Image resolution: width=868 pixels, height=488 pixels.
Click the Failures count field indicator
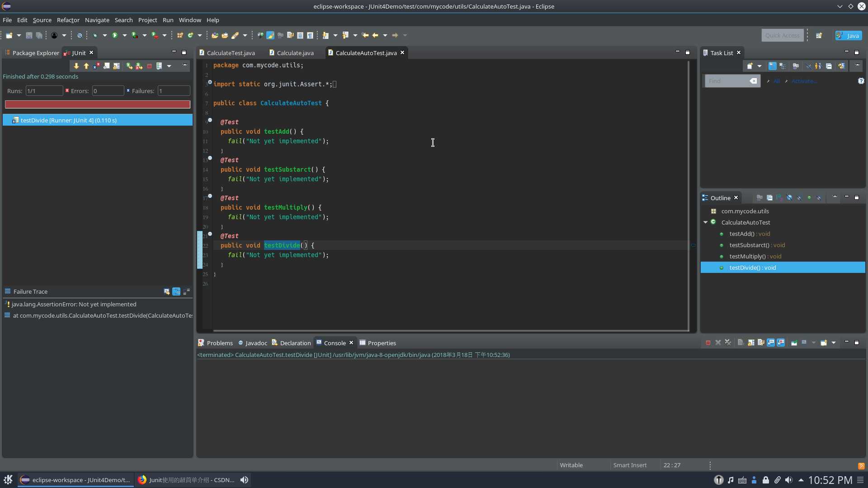tap(172, 90)
